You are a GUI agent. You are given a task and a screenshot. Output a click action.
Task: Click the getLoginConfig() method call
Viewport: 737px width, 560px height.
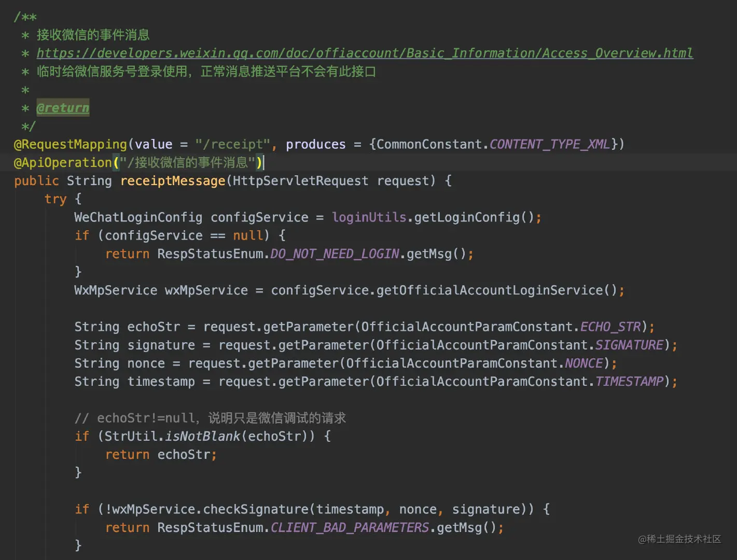(474, 217)
